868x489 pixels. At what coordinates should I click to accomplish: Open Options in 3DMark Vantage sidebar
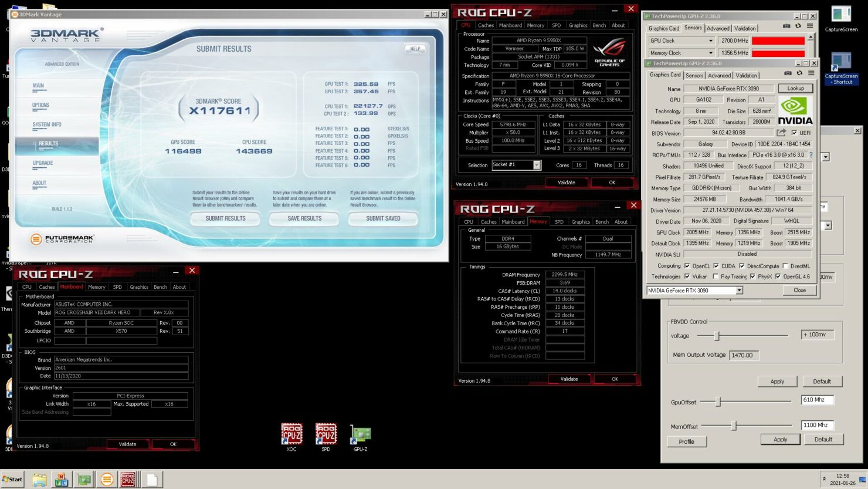tap(40, 105)
